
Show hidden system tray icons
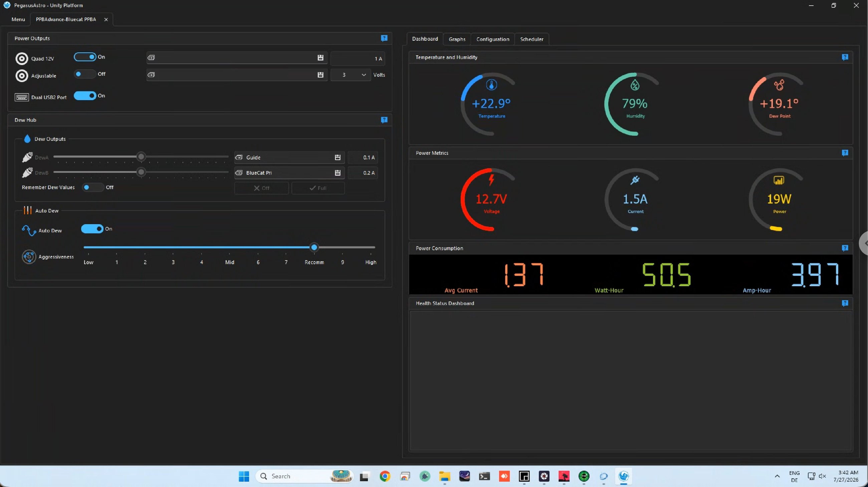coord(777,476)
